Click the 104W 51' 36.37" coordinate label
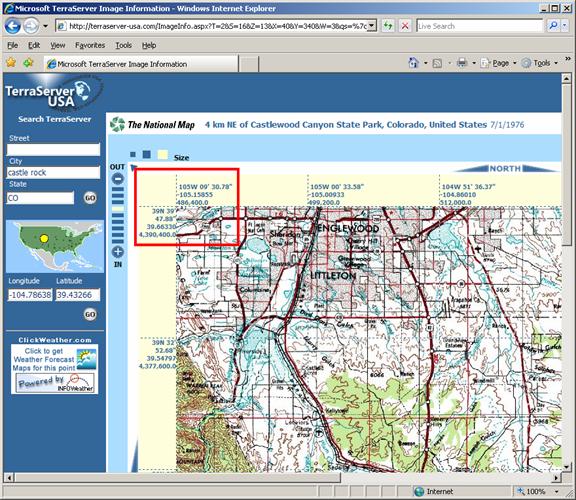The height and width of the screenshot is (500, 576). (x=469, y=187)
